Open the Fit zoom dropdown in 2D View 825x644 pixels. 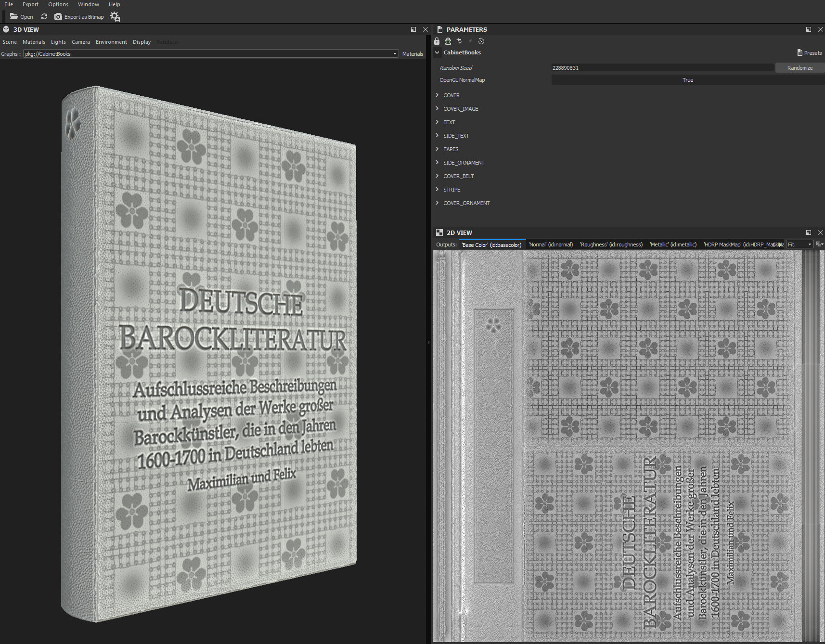click(x=799, y=245)
